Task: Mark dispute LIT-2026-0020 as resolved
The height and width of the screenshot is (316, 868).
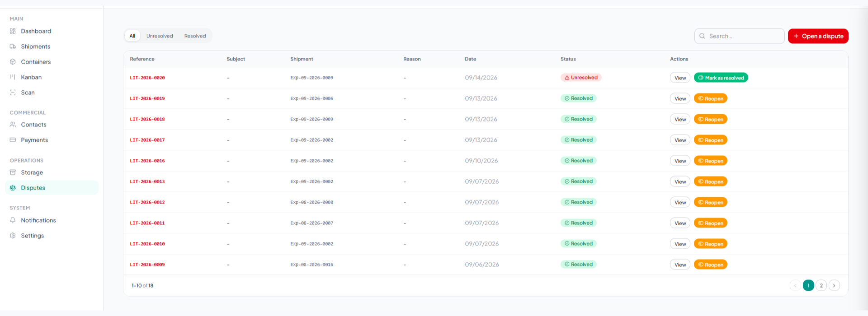Action: [721, 78]
